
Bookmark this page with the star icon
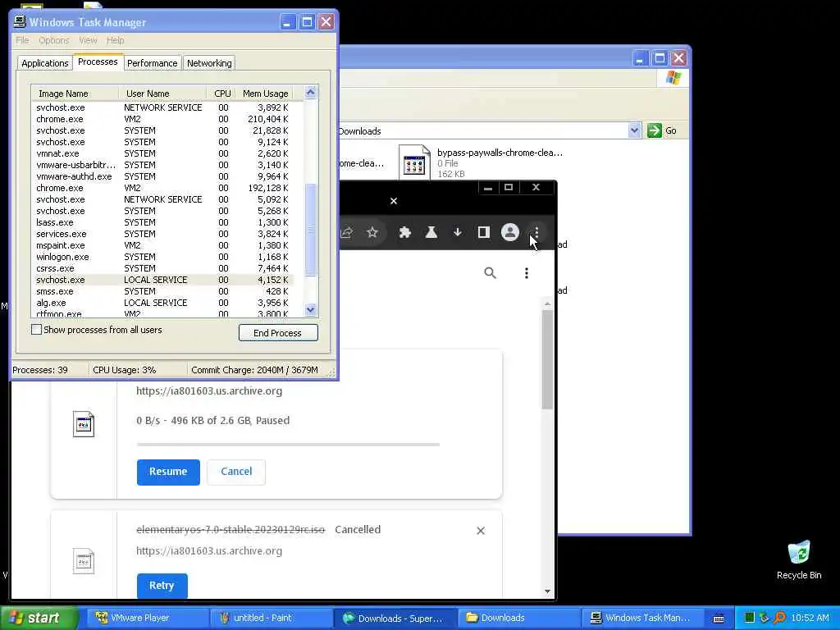point(372,232)
